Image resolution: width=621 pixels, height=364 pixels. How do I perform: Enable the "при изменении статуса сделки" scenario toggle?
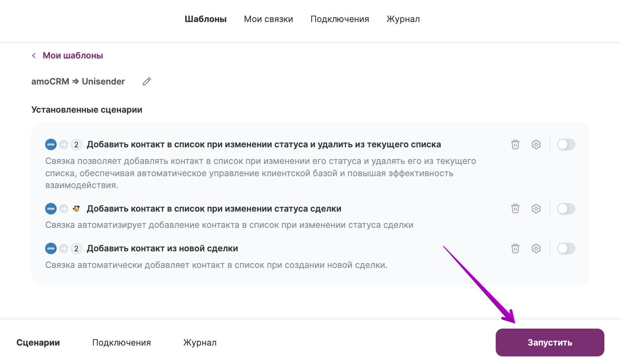566,209
